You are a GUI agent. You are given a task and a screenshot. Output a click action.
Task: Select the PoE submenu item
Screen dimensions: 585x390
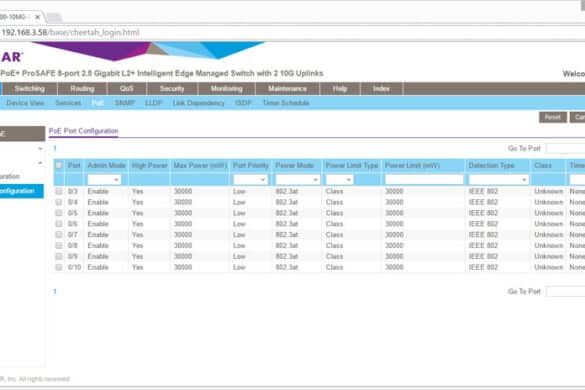(97, 103)
